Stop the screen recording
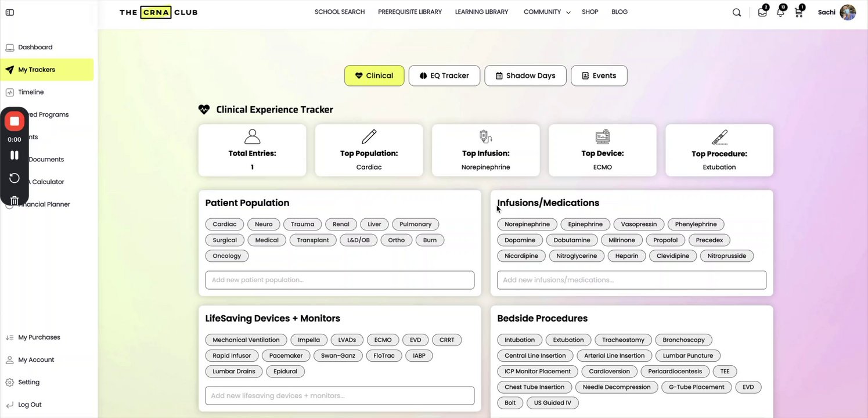Image resolution: width=868 pixels, height=418 pixels. [15, 121]
